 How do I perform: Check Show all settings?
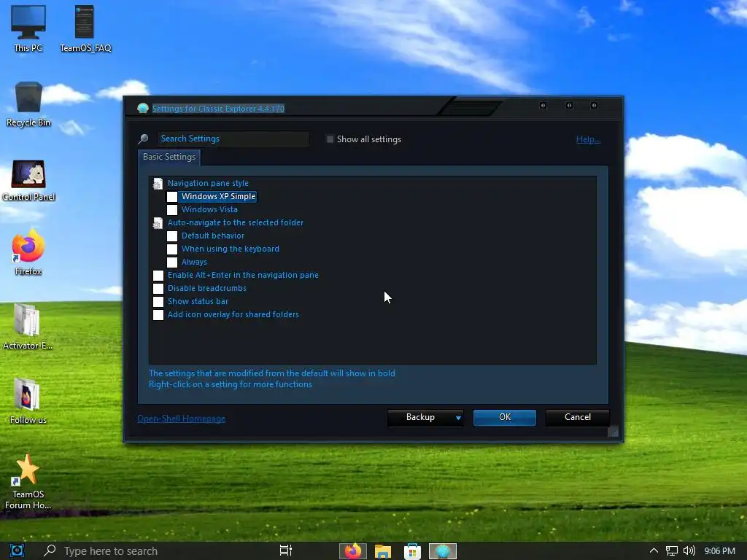click(x=330, y=139)
